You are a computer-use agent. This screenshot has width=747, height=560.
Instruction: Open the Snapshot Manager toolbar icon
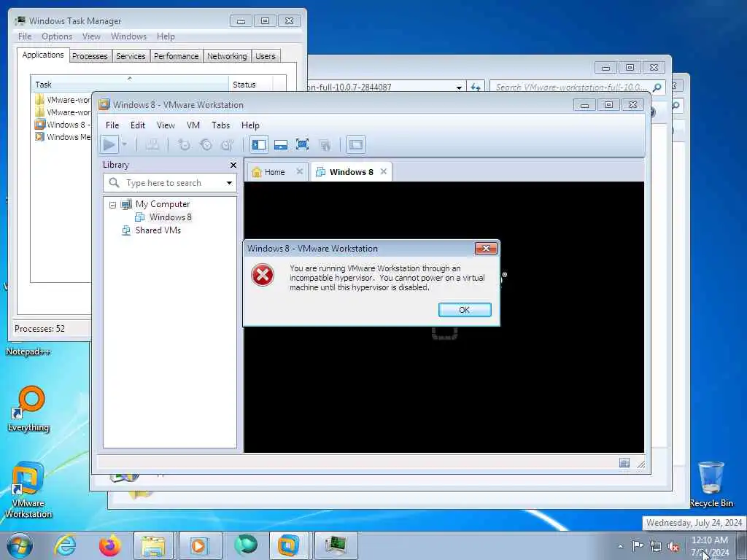tap(228, 144)
